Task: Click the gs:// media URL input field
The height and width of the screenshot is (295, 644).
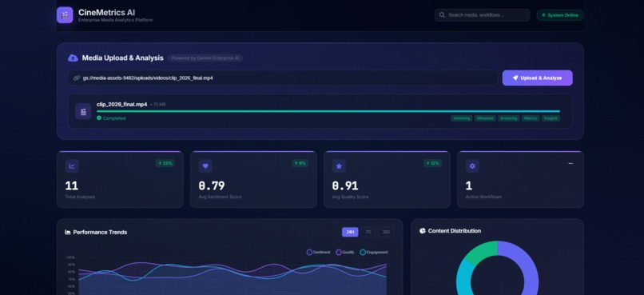Action: pos(283,78)
